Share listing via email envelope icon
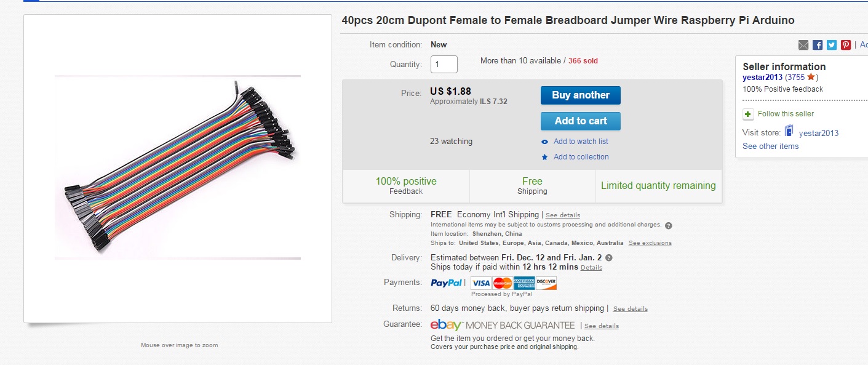Screen dimensions: 868x365 [803, 45]
